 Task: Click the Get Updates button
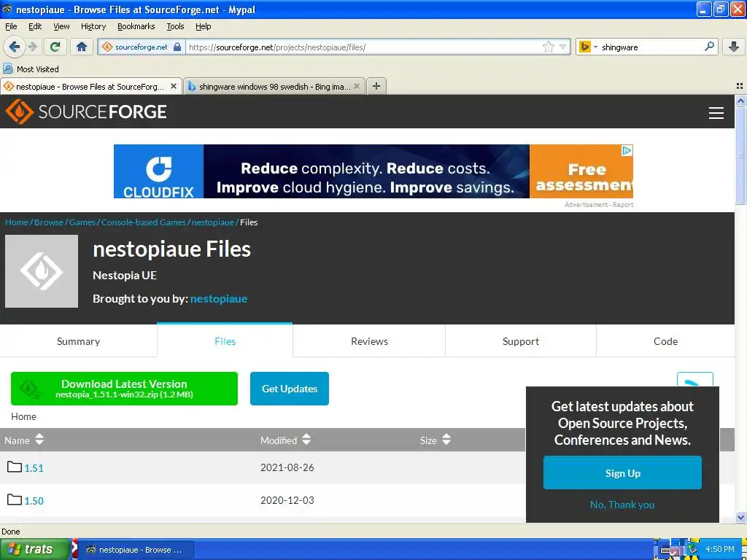coord(289,389)
